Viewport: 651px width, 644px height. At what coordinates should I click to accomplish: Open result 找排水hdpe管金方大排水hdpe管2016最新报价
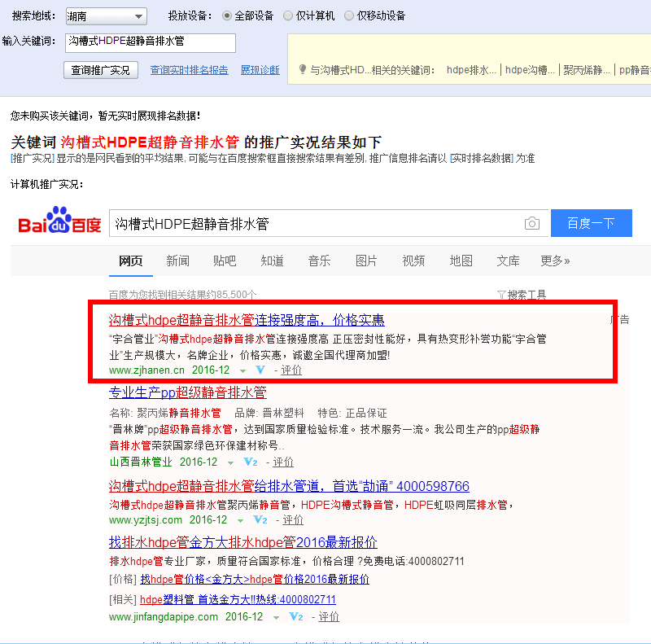pyautogui.click(x=242, y=542)
